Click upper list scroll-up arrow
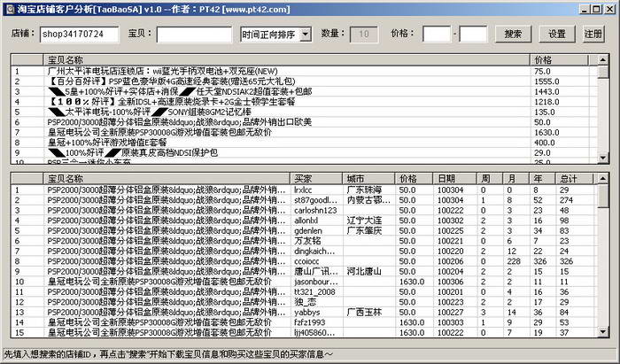Screen dimensions: 620x364 click(603, 60)
